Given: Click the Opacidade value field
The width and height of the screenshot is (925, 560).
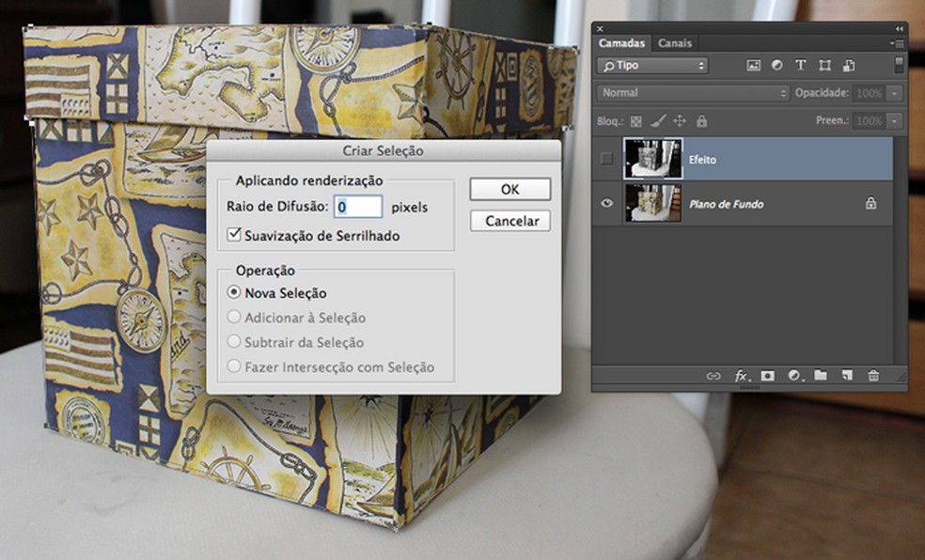Looking at the screenshot, I should tap(870, 93).
